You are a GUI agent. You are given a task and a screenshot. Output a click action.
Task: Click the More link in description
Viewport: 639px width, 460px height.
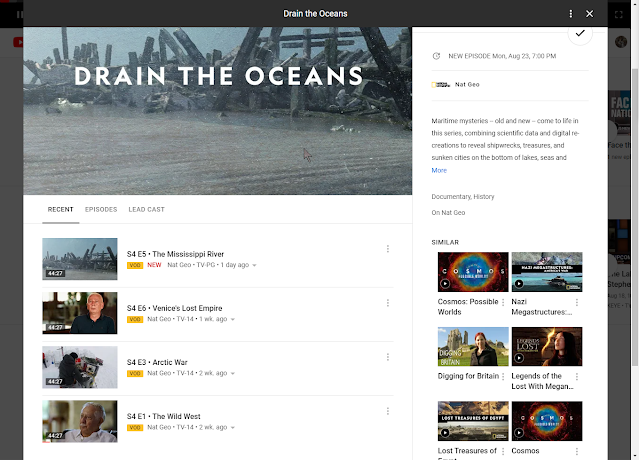click(439, 170)
